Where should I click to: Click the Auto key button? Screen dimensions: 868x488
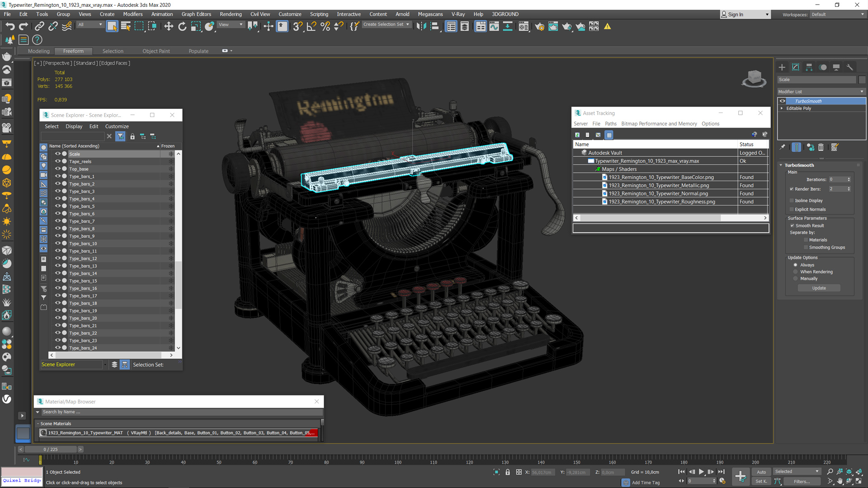click(761, 472)
